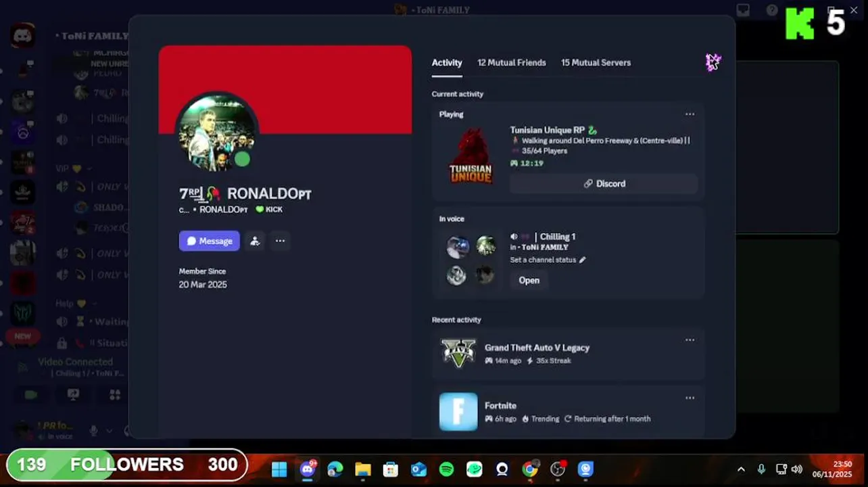Open the activities grid icon in the voice panel
This screenshot has height=487, width=868.
(x=115, y=394)
